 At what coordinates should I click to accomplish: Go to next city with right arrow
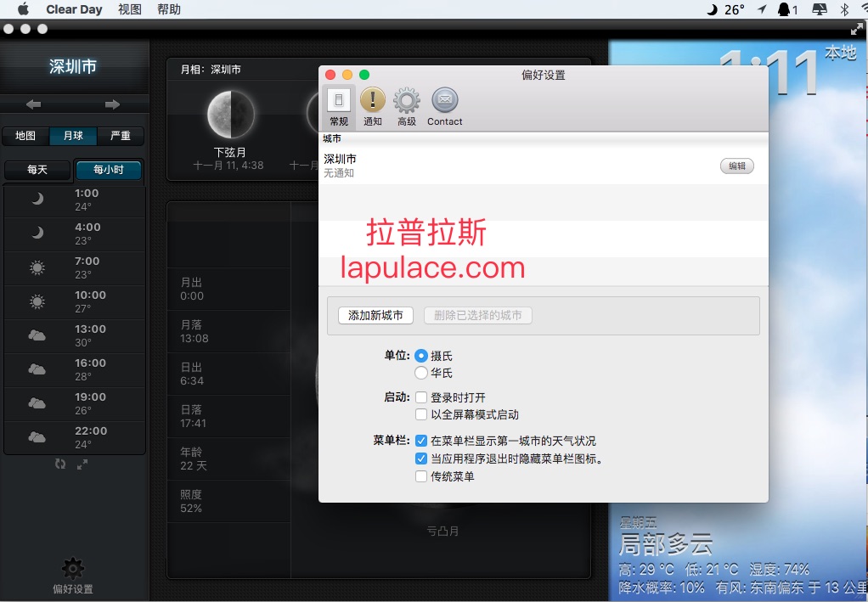pyautogui.click(x=112, y=104)
